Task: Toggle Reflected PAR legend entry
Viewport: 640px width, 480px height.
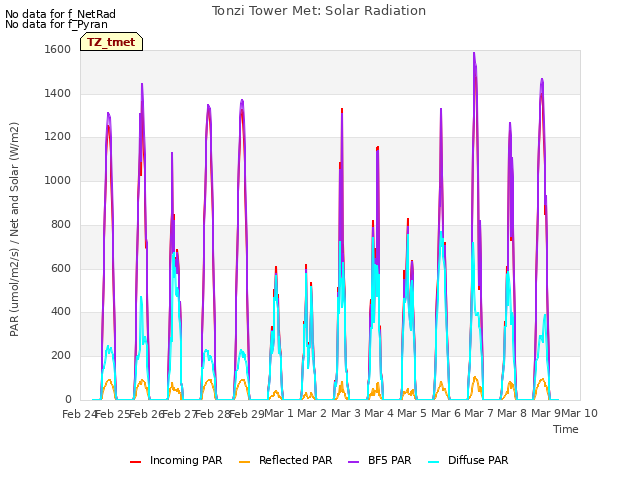Action: click(x=285, y=460)
